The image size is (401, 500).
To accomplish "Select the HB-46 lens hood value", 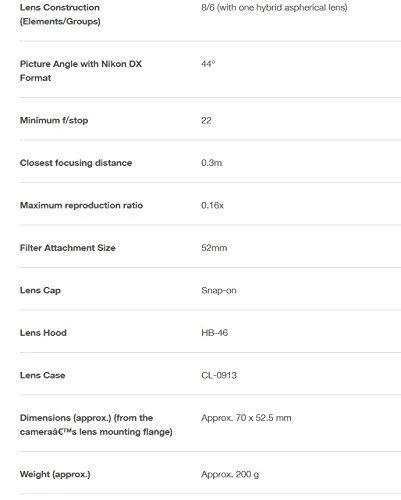I will click(x=215, y=333).
